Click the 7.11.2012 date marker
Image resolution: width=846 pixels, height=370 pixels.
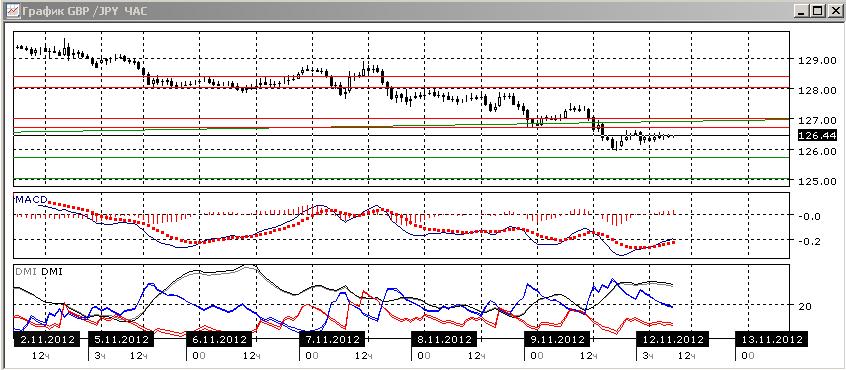(x=332, y=340)
